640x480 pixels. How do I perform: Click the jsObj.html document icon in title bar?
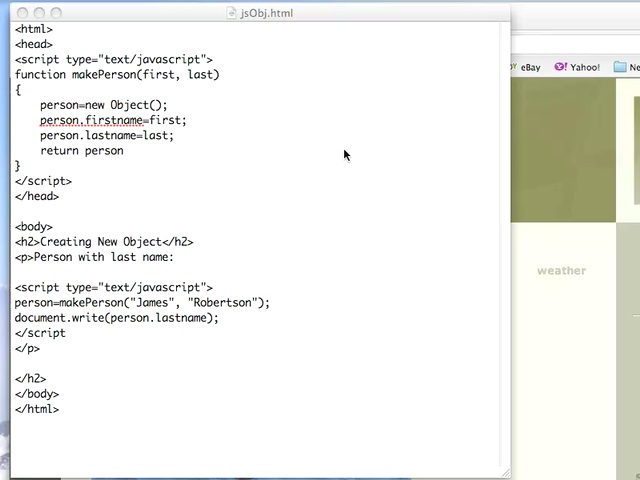click(x=231, y=13)
